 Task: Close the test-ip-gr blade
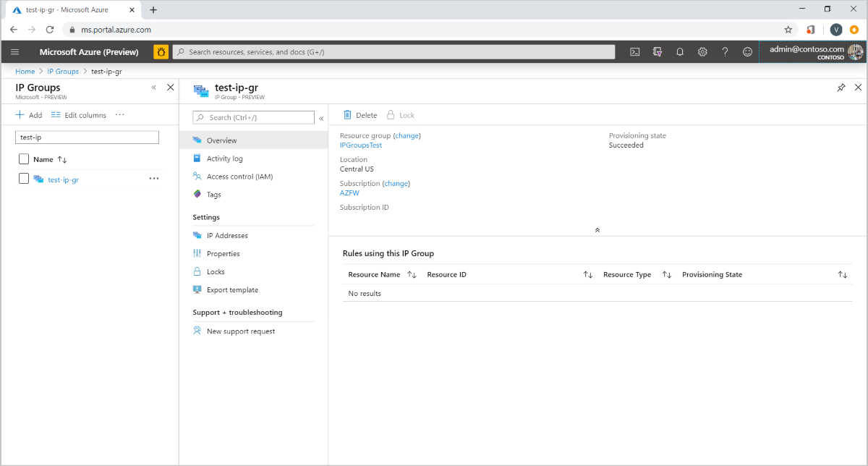[x=858, y=88]
